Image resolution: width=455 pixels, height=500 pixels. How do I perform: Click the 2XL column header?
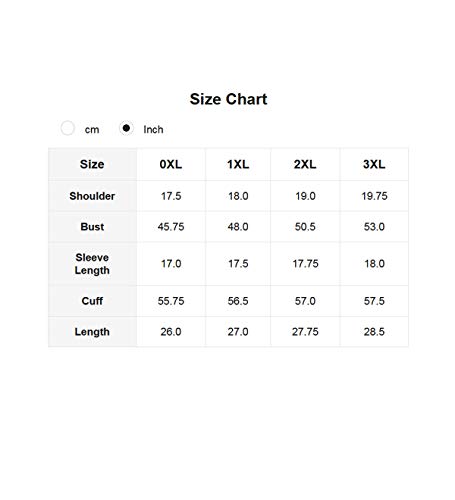point(305,164)
